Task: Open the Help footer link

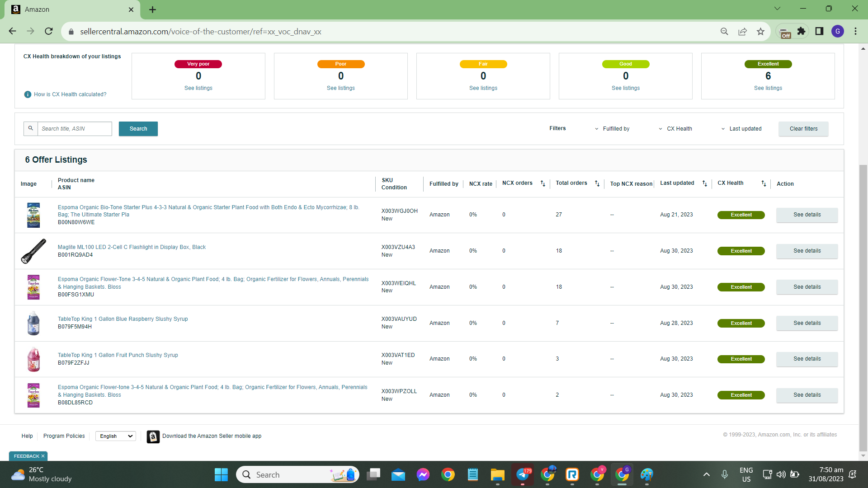Action: tap(27, 436)
